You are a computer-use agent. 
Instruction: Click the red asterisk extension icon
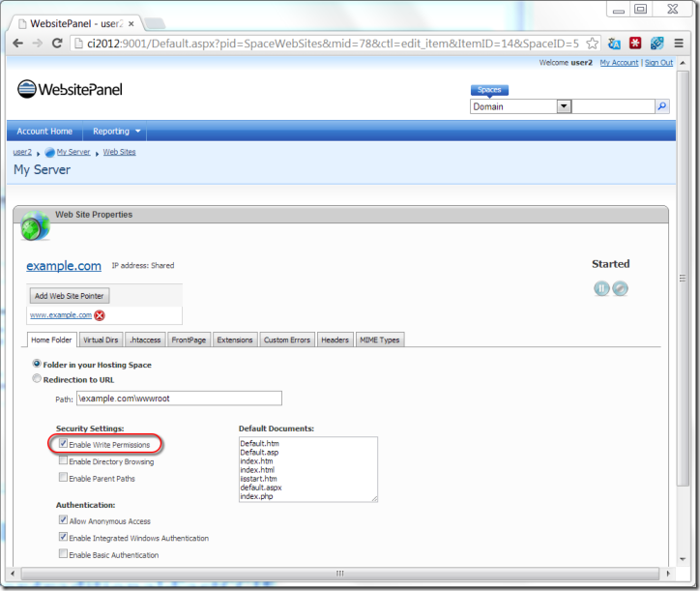click(x=636, y=44)
